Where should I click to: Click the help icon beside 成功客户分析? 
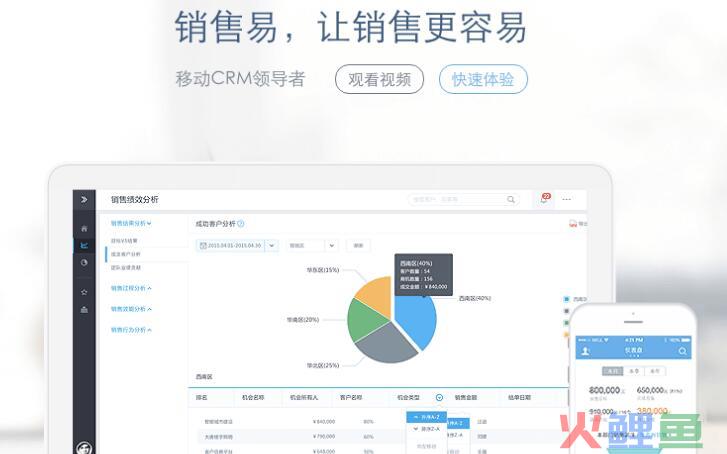[241, 224]
